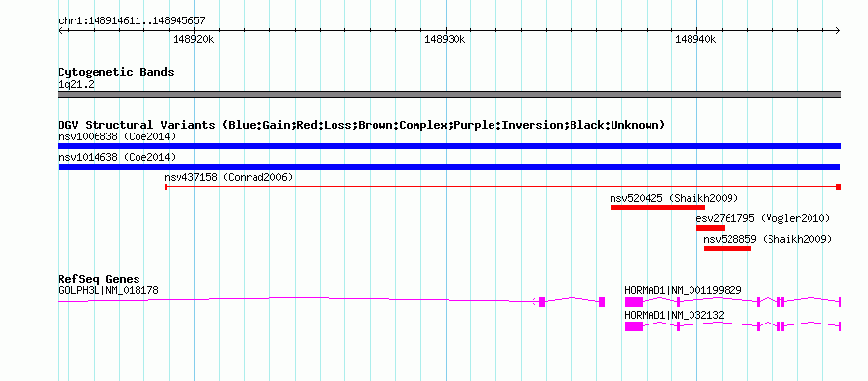
Task: Click the nsv437158 (Conrad2006) label
Action: pyautogui.click(x=228, y=177)
